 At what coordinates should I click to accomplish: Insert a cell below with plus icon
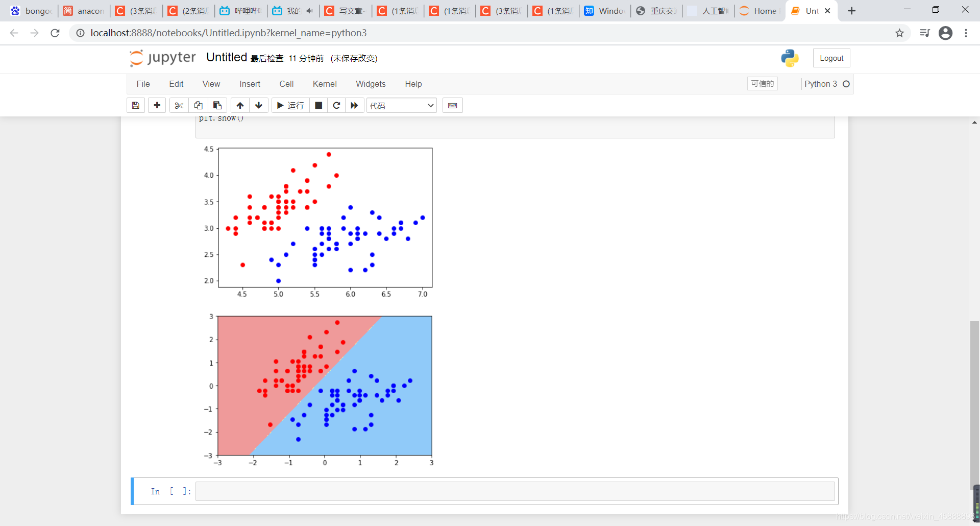[x=157, y=105]
